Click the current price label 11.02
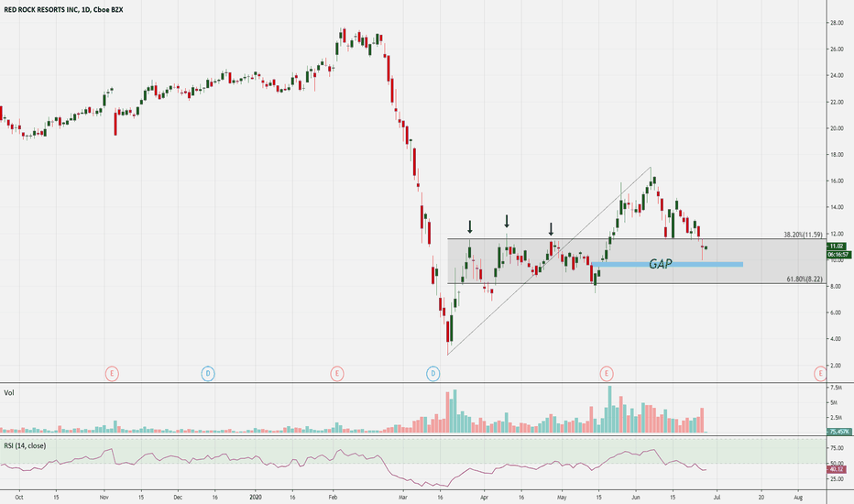Image resolution: width=854 pixels, height=504 pixels. click(x=838, y=247)
